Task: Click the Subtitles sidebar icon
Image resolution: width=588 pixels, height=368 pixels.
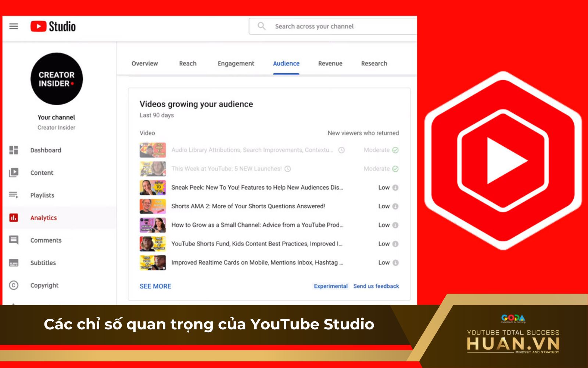Action: 14,263
